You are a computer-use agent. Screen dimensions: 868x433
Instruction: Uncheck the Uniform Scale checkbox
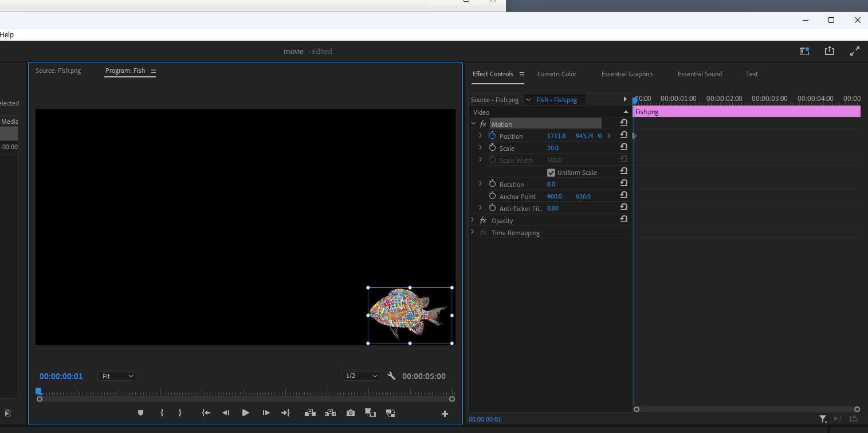pos(551,173)
